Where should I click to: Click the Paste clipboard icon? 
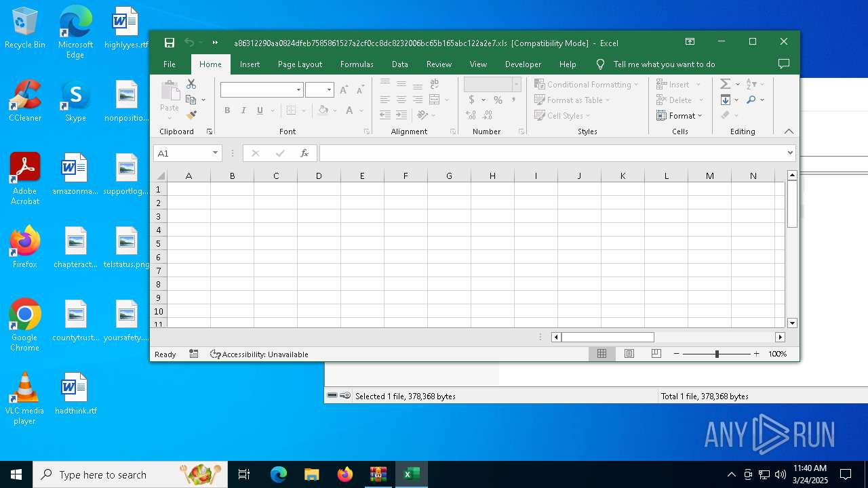point(170,91)
